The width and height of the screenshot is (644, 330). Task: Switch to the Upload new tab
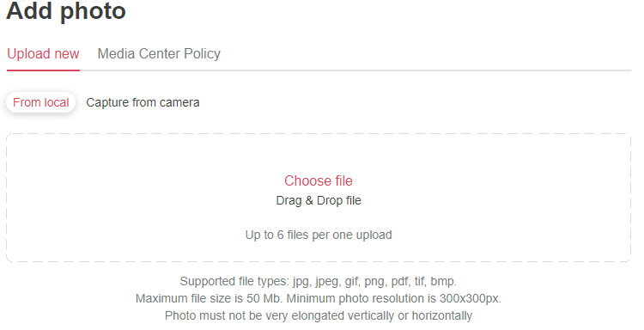[43, 54]
